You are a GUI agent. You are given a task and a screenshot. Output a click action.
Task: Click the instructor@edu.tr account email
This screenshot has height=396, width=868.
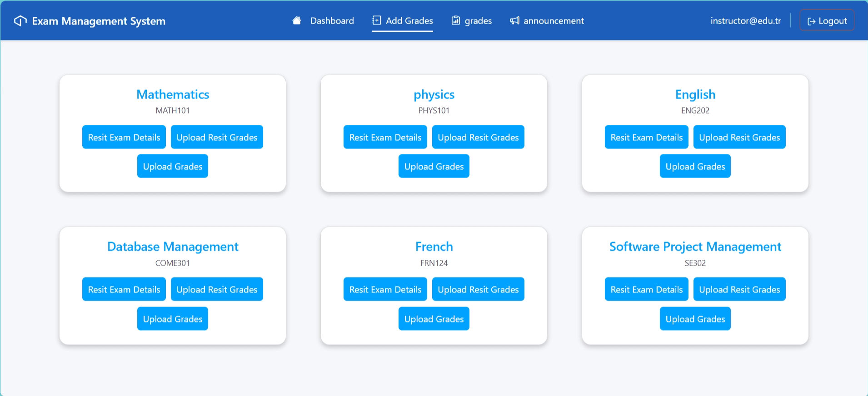(746, 20)
